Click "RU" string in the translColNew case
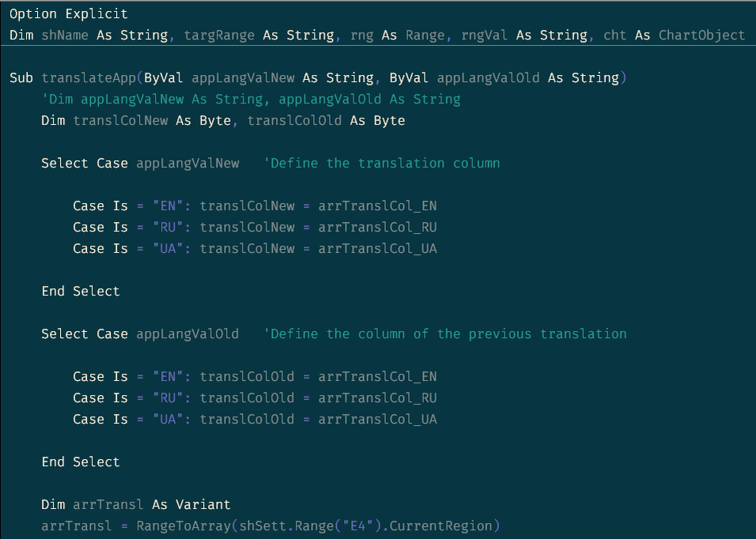This screenshot has width=756, height=539. click(168, 228)
